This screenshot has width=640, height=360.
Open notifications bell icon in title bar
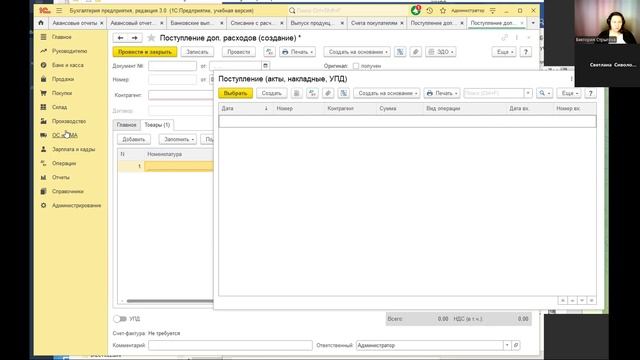click(416, 11)
